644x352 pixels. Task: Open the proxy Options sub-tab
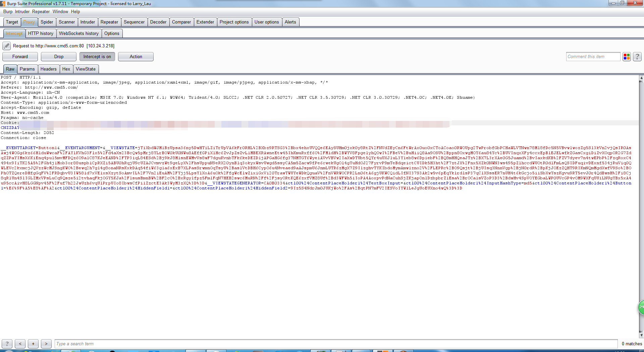pos(112,33)
